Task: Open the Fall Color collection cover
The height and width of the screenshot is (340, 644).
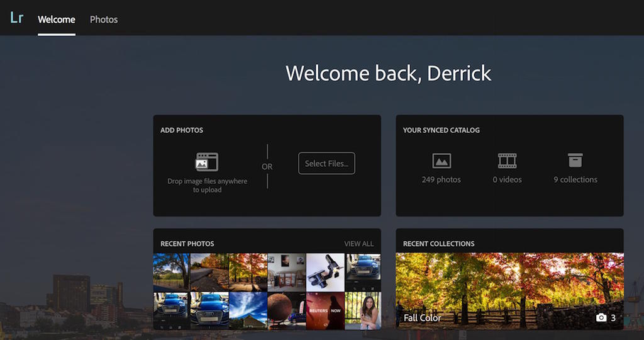Action: pos(509,291)
